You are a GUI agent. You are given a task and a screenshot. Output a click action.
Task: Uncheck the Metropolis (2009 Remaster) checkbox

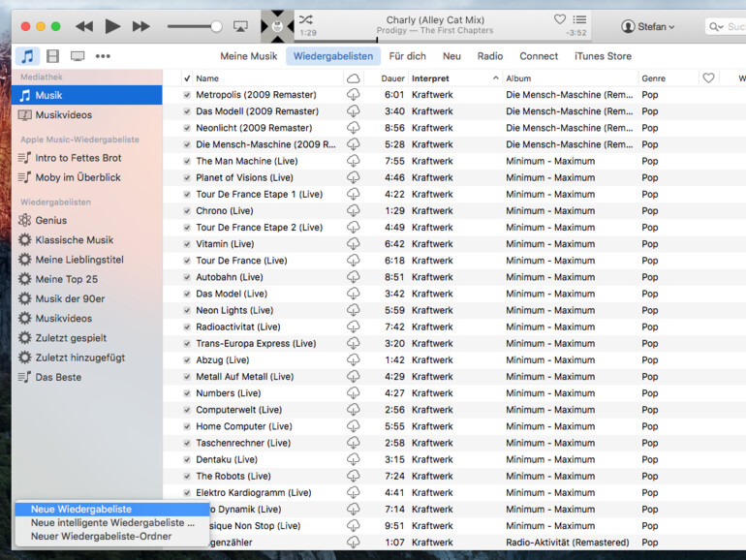coord(187,95)
